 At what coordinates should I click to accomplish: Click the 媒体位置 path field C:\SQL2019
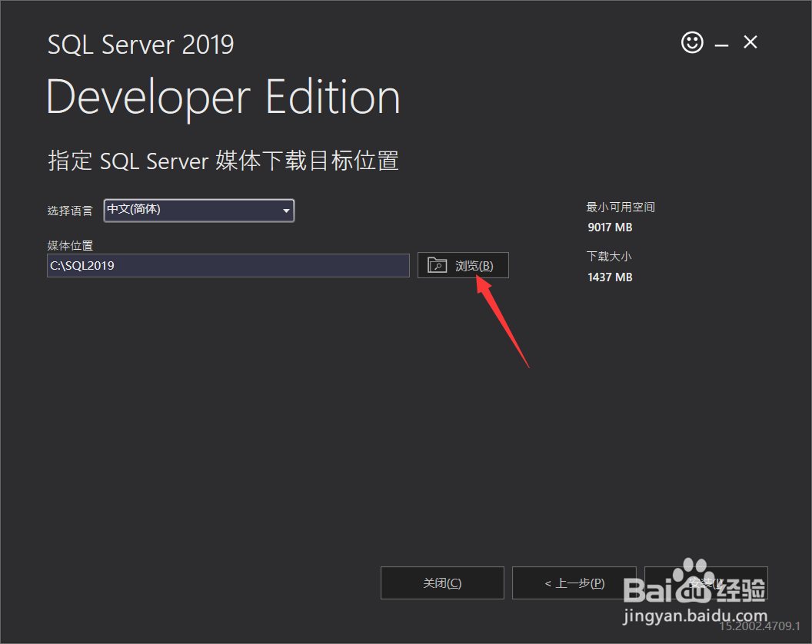coord(228,266)
